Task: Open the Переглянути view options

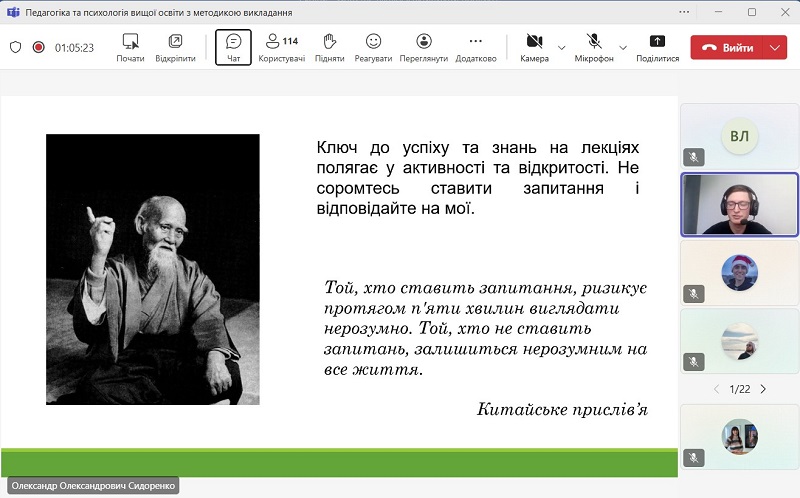Action: [x=423, y=47]
